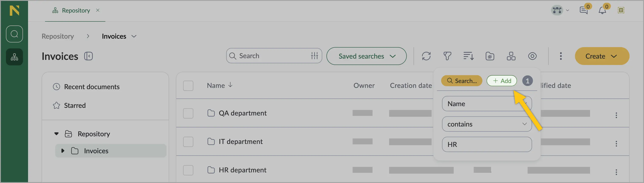Image resolution: width=644 pixels, height=183 pixels.
Task: Open Recent documents
Action: (92, 87)
